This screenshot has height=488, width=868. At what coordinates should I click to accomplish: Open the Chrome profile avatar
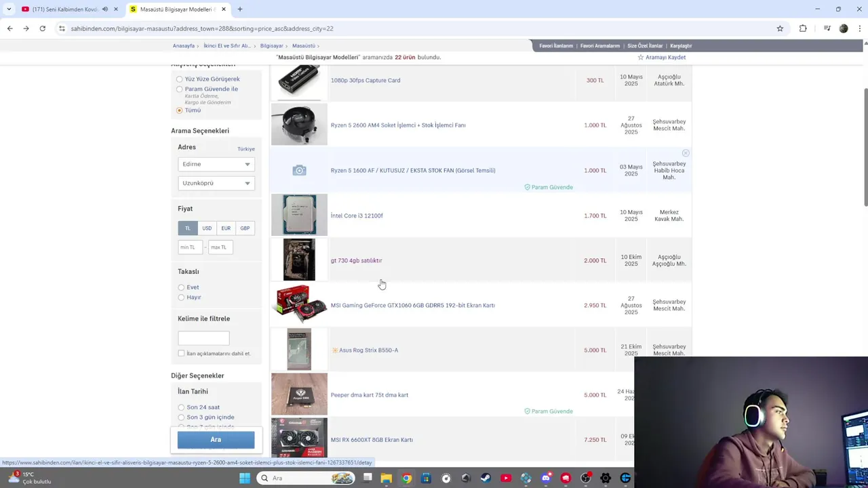point(844,28)
